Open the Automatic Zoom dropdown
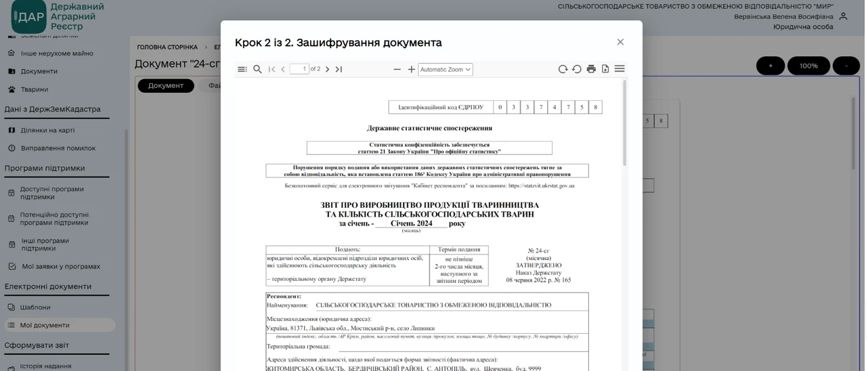The height and width of the screenshot is (371, 868). click(x=447, y=70)
